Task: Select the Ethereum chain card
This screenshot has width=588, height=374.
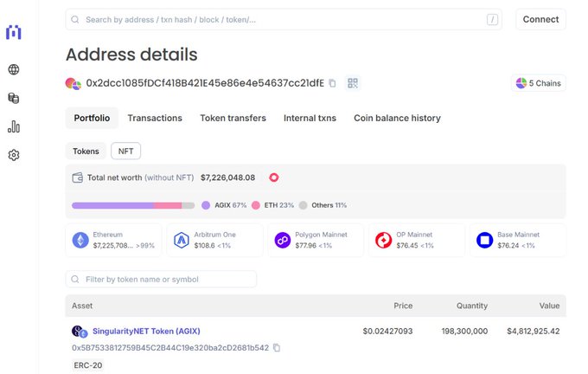Action: tap(113, 241)
